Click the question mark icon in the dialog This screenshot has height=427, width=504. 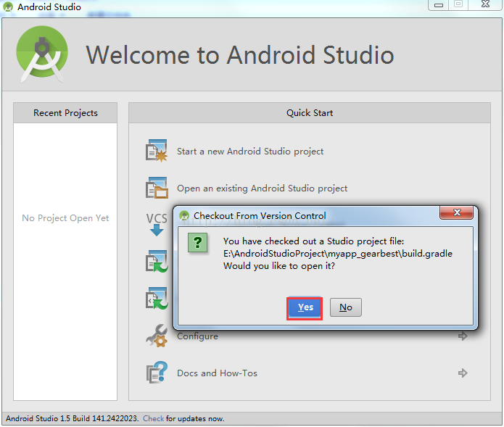197,243
